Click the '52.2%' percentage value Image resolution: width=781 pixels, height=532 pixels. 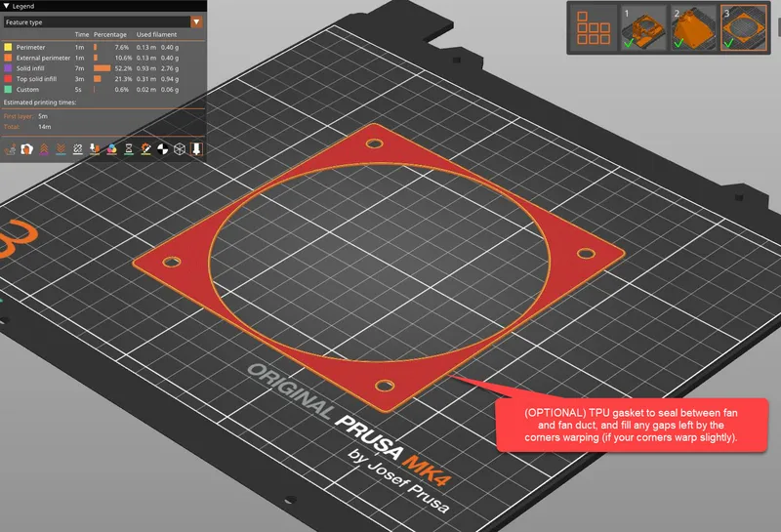pyautogui.click(x=124, y=68)
